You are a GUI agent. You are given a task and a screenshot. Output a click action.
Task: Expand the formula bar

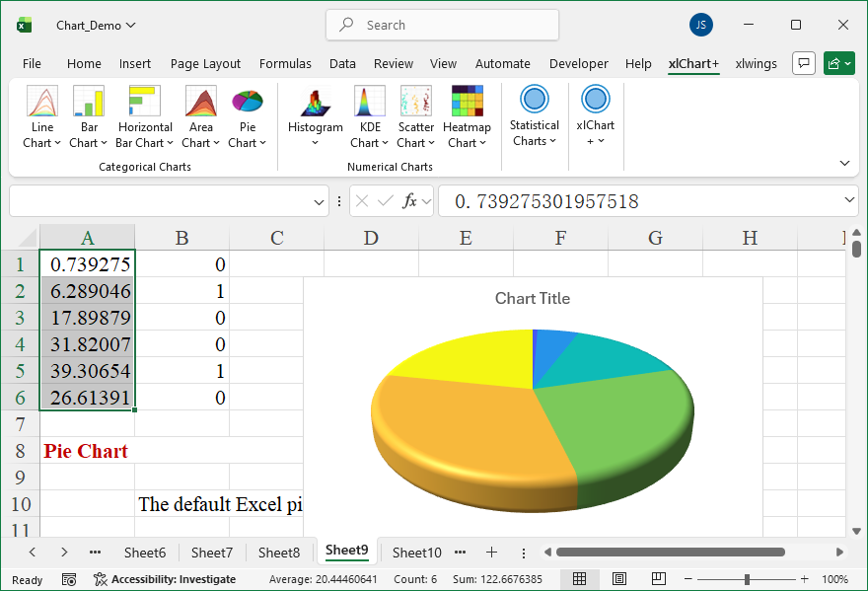(850, 201)
